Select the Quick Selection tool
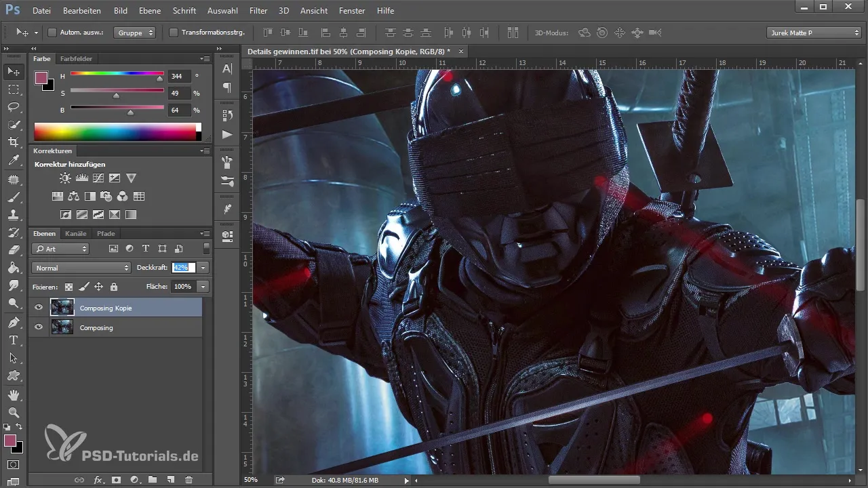Viewport: 868px width, 488px height. [x=13, y=125]
